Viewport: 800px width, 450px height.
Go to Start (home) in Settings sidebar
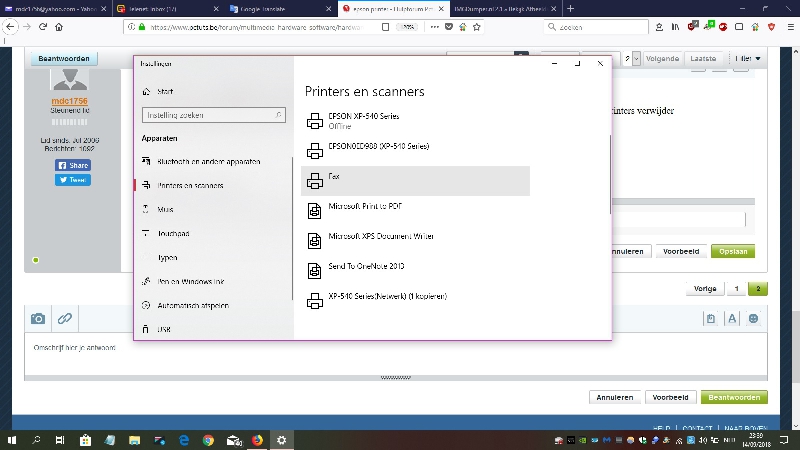click(213, 92)
